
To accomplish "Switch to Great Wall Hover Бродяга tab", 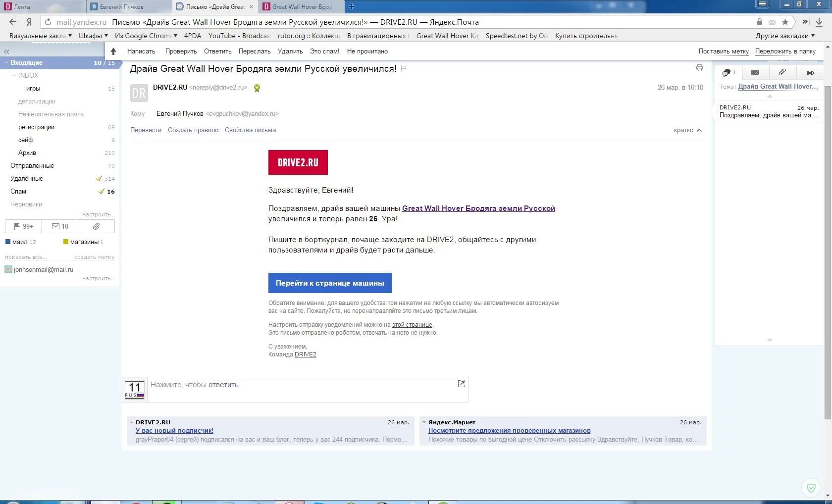I will coord(302,6).
